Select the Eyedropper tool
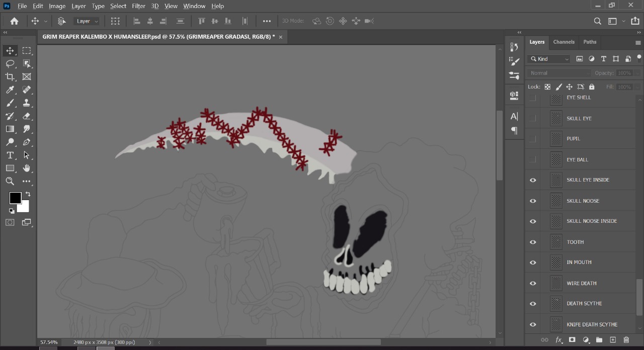This screenshot has height=350, width=644. 10,90
